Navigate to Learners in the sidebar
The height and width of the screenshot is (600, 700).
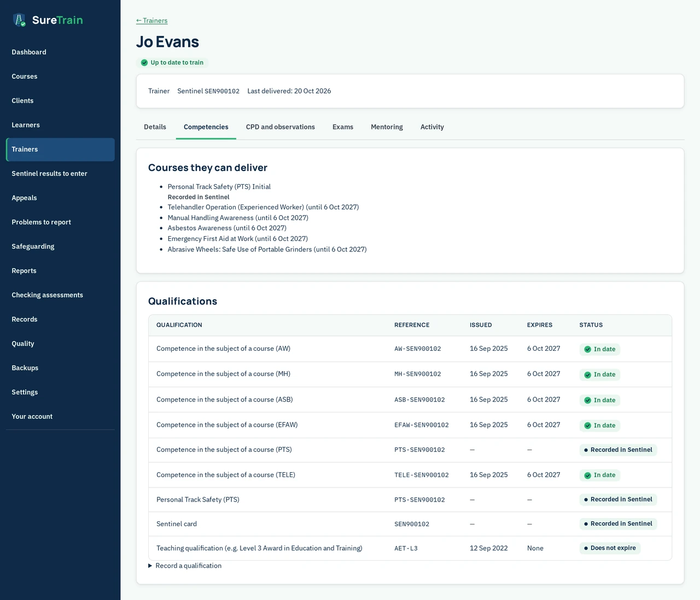click(60, 125)
